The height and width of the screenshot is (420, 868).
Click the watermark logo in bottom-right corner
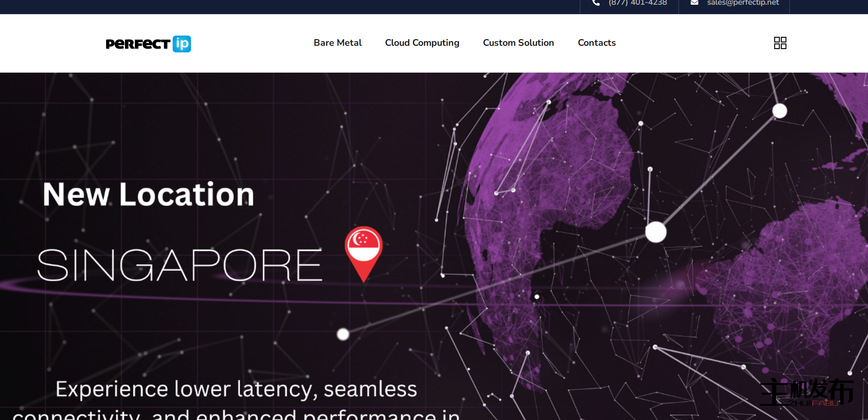coord(807,393)
